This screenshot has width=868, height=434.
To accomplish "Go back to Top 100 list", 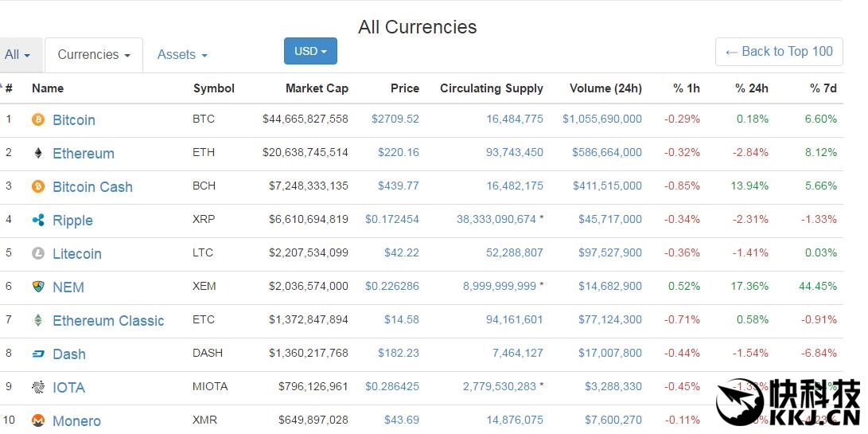I will pyautogui.click(x=779, y=52).
